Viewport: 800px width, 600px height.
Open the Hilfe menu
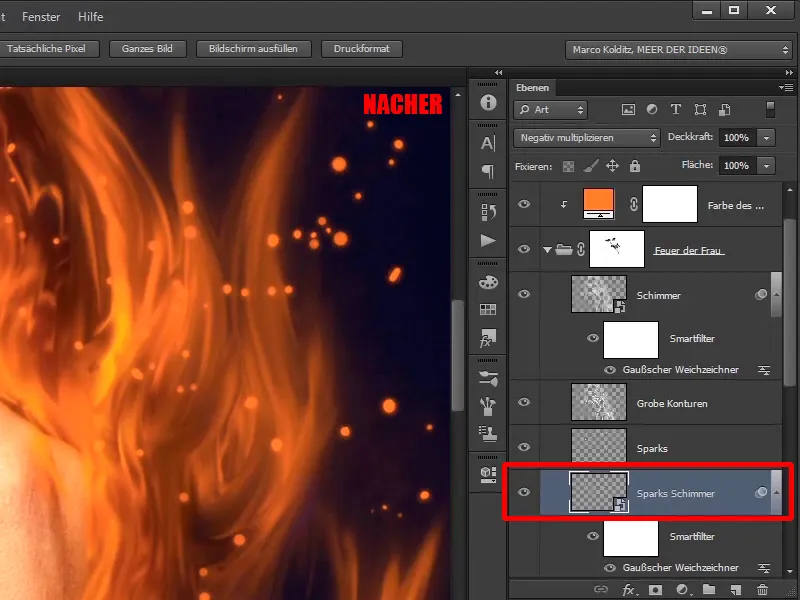(x=90, y=17)
